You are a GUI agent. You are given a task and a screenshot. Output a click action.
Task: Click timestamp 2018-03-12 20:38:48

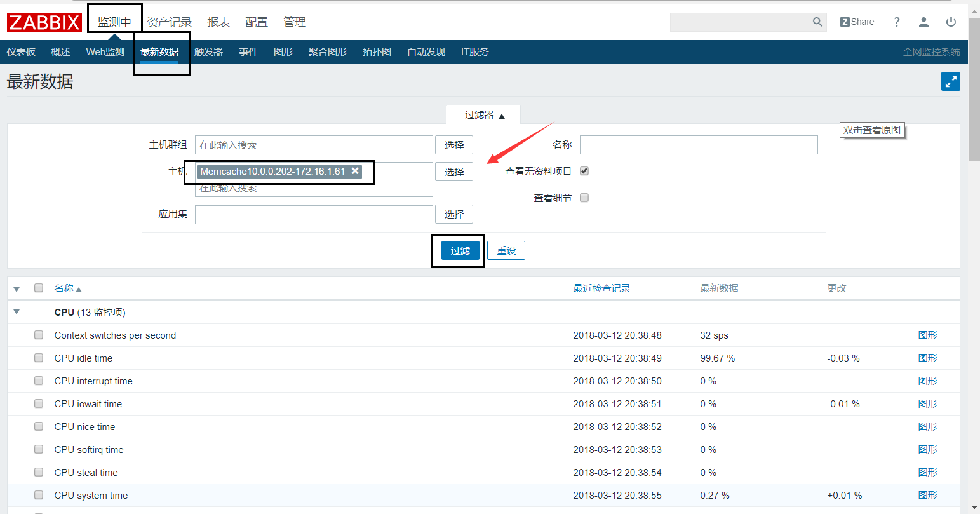(x=617, y=335)
